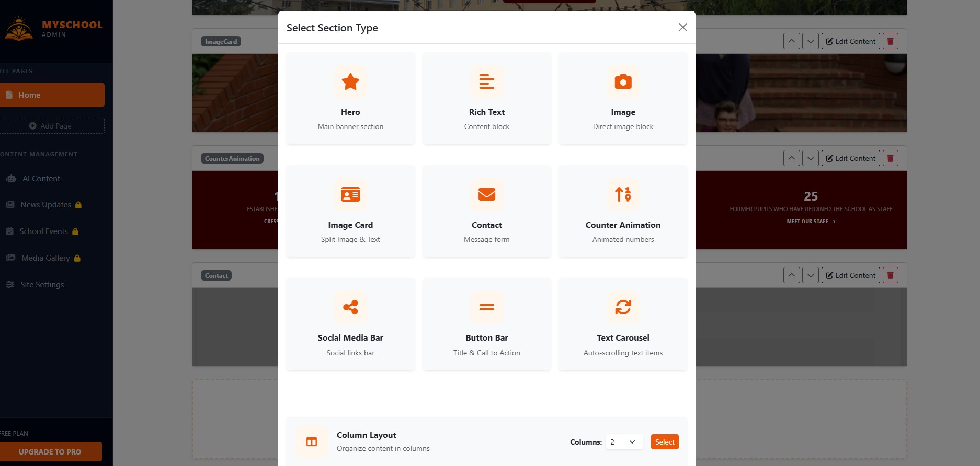Click the Add Page button

(x=51, y=126)
